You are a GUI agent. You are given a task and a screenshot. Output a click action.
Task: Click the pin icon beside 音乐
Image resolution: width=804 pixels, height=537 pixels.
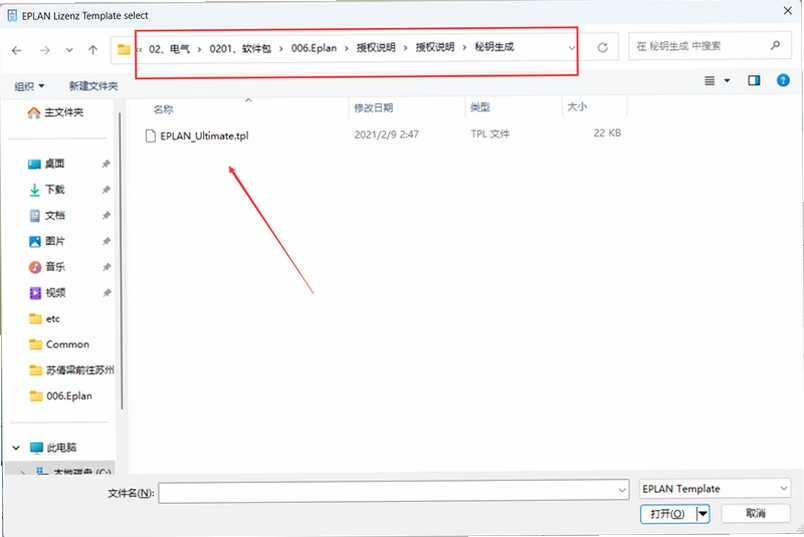pyautogui.click(x=107, y=267)
